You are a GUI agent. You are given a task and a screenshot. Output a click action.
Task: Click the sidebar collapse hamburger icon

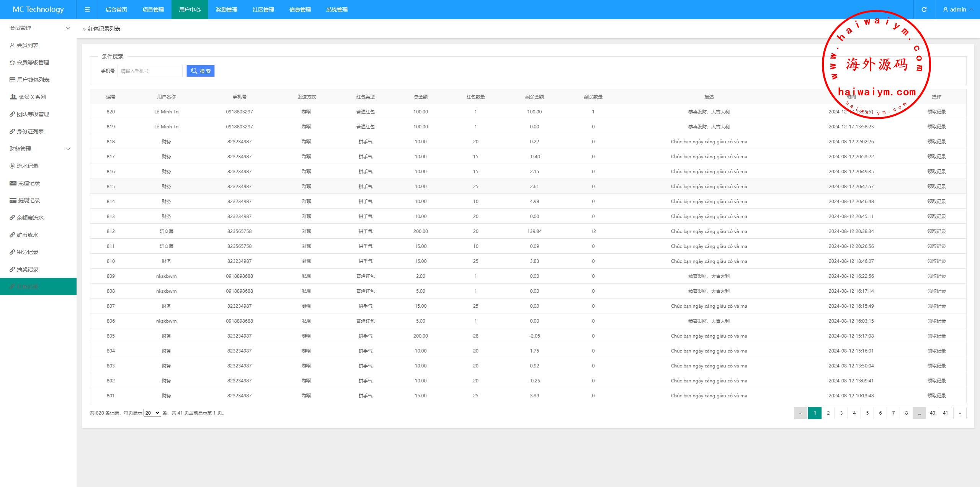tap(87, 10)
